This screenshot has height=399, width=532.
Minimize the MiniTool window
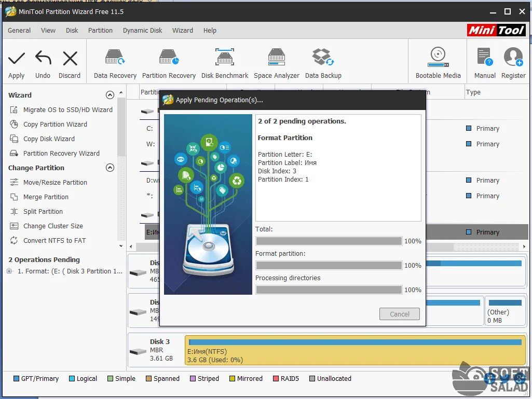pyautogui.click(x=493, y=12)
